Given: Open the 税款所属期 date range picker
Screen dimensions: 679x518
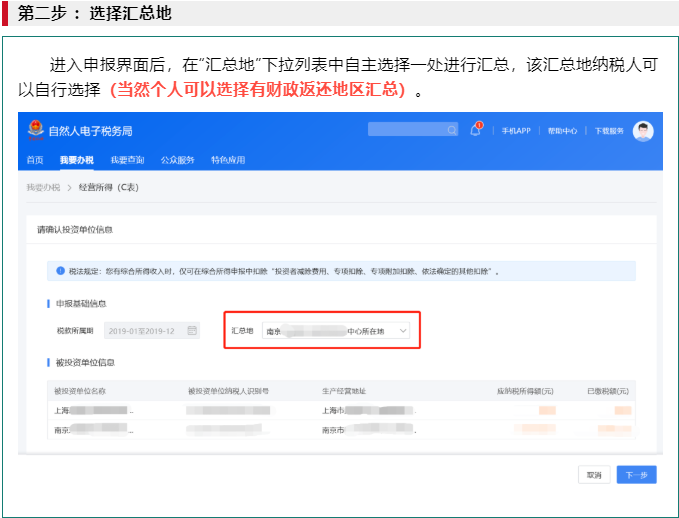Looking at the screenshot, I should (x=150, y=330).
